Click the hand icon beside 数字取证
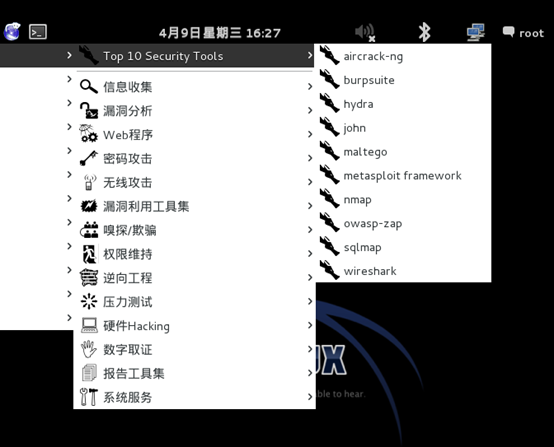 [x=89, y=349]
